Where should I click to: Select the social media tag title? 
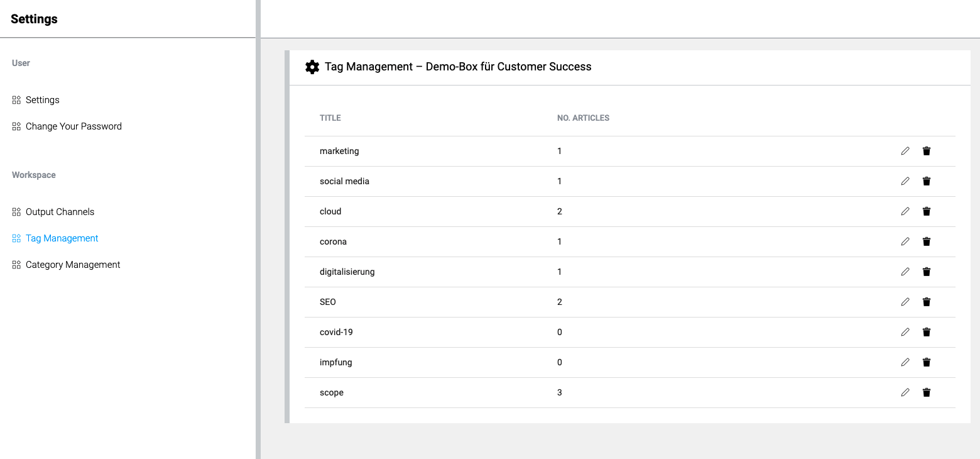344,181
